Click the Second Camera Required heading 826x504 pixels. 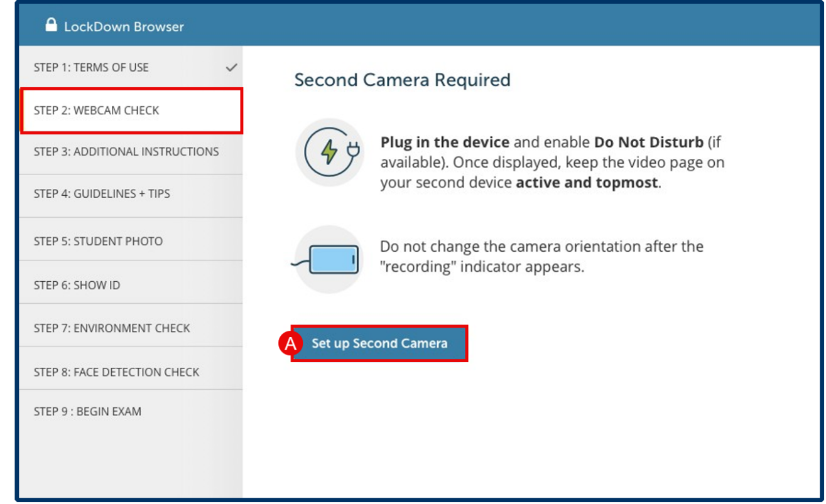[402, 80]
